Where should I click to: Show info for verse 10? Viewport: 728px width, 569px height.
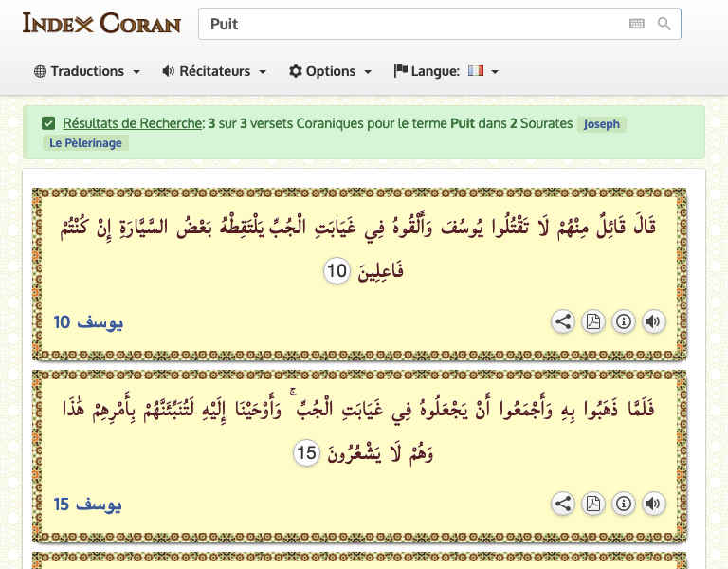tap(623, 321)
